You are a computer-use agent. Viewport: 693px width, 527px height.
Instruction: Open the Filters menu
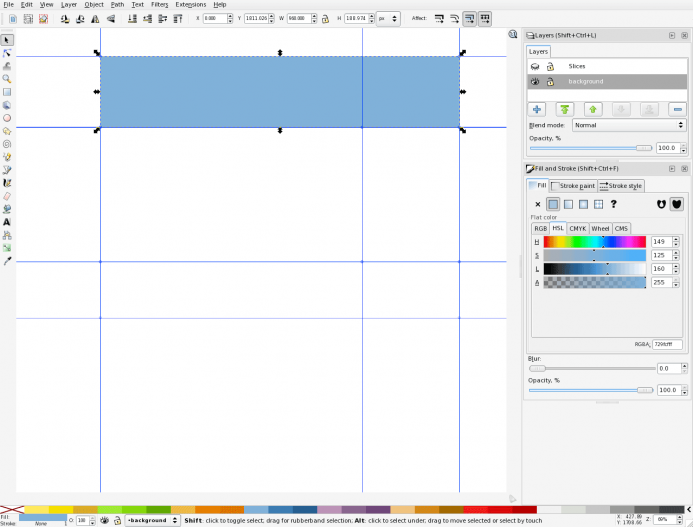pyautogui.click(x=160, y=4)
